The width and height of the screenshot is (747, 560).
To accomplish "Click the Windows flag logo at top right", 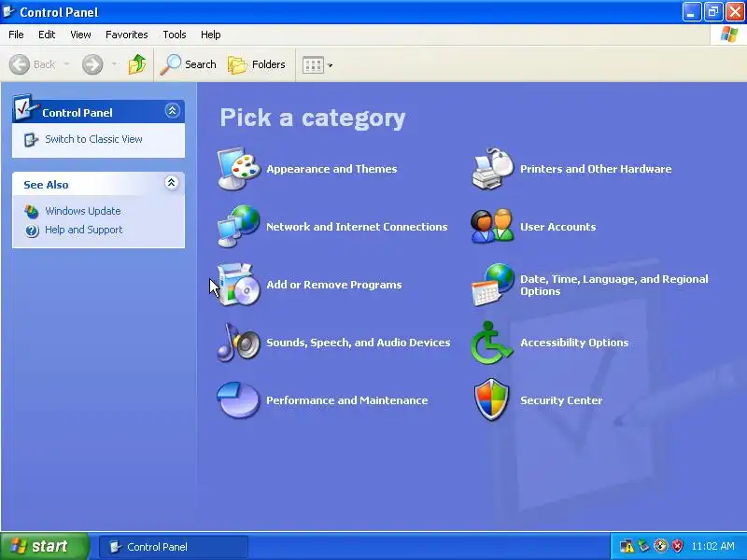I will click(729, 35).
